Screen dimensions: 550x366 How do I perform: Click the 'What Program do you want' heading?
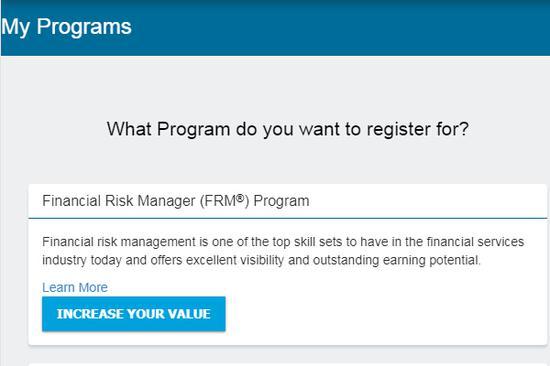pyautogui.click(x=288, y=129)
